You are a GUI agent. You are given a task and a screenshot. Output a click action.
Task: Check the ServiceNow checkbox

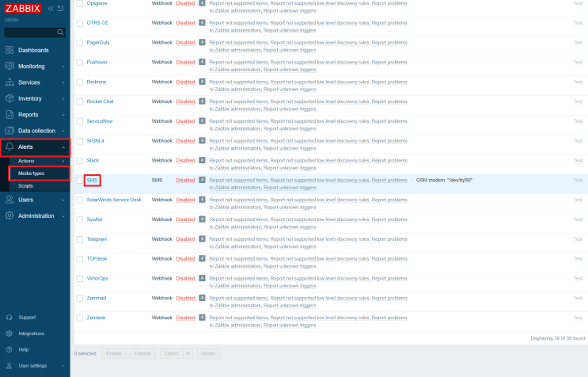pos(79,121)
